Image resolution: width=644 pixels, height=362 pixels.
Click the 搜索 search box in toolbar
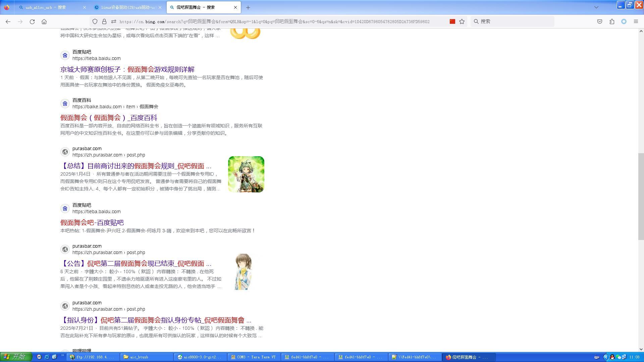tap(512, 21)
